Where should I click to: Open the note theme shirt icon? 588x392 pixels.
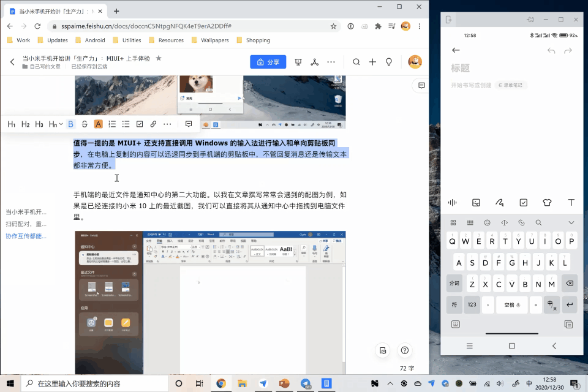pos(547,203)
